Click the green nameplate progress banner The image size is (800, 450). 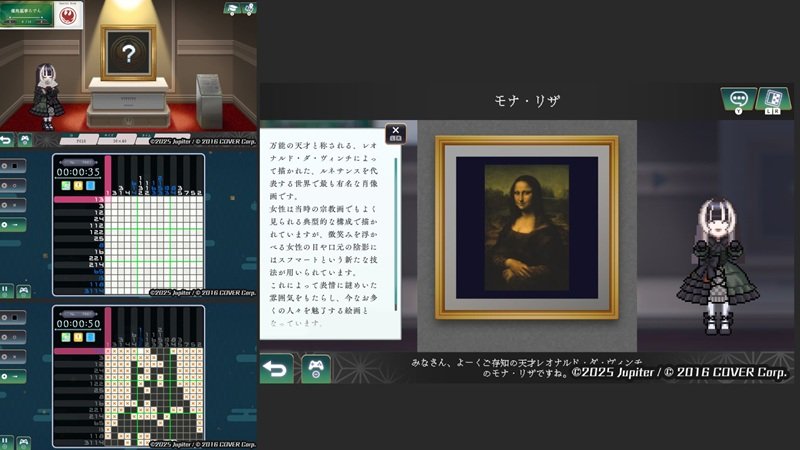(27, 15)
